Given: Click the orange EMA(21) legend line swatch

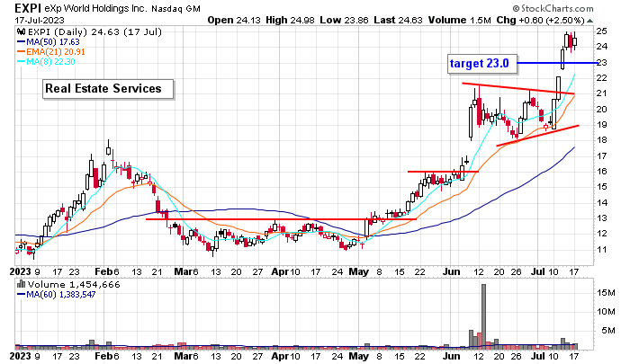Looking at the screenshot, I should [21, 52].
